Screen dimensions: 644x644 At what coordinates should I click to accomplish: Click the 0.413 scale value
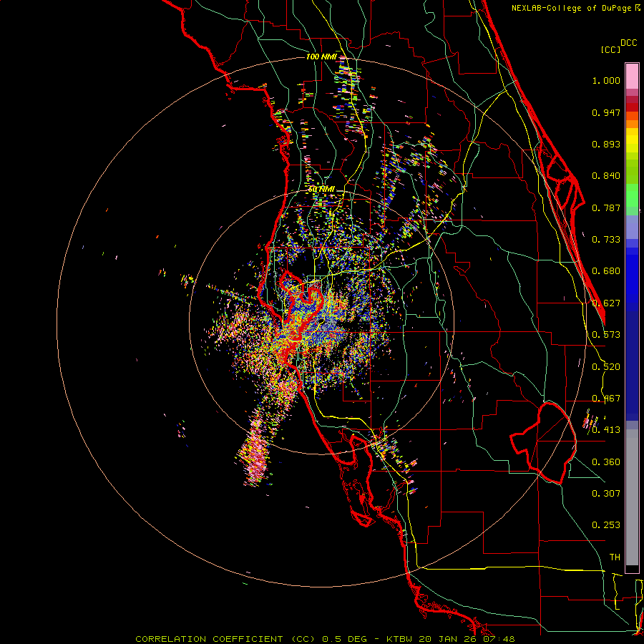[606, 430]
